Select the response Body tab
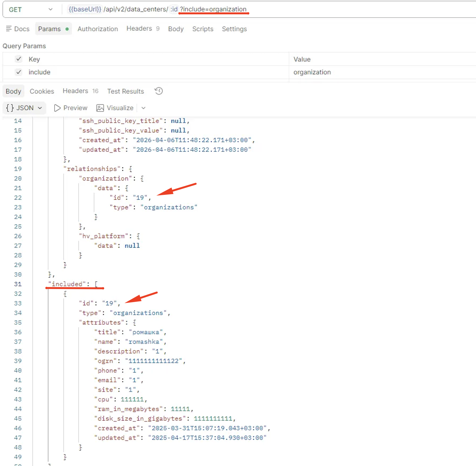This screenshot has height=466, width=476. pyautogui.click(x=13, y=91)
